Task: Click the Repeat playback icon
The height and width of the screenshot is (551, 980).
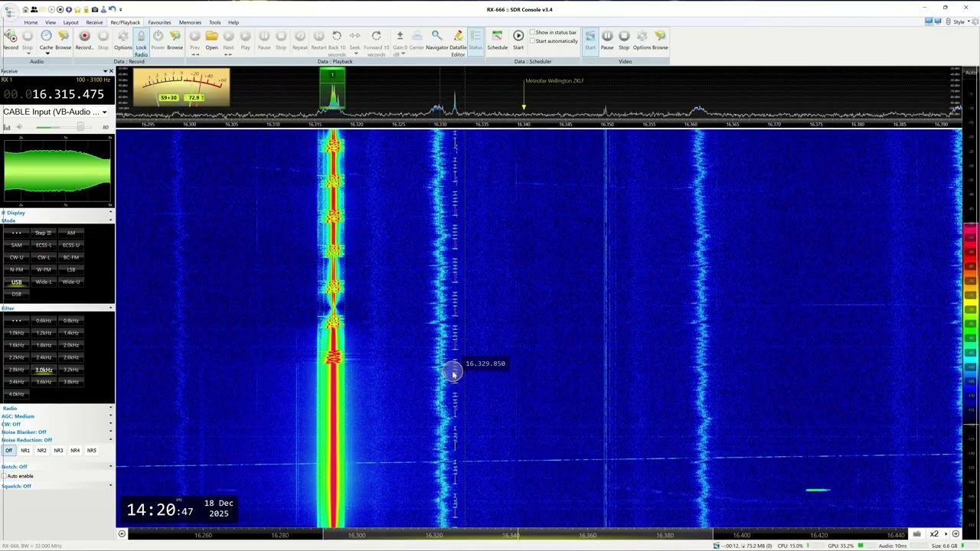Action: [x=299, y=39]
